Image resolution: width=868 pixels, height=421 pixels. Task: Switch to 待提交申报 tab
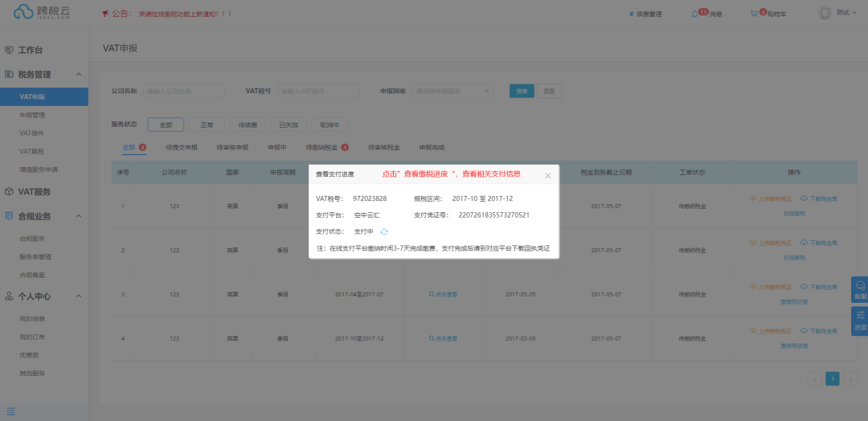point(182,148)
